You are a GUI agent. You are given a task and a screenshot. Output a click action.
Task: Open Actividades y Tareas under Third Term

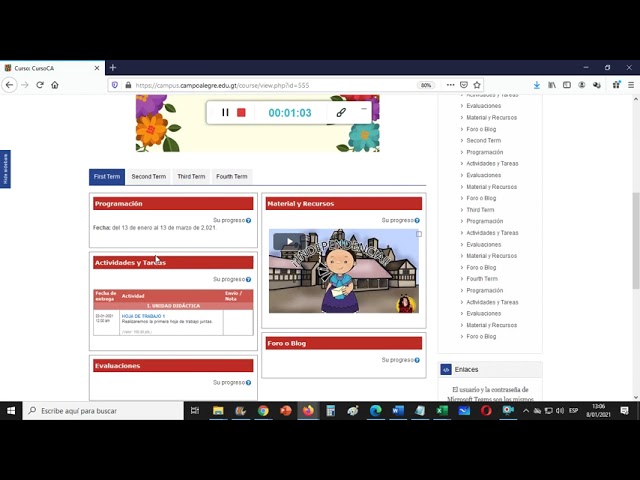[492, 233]
